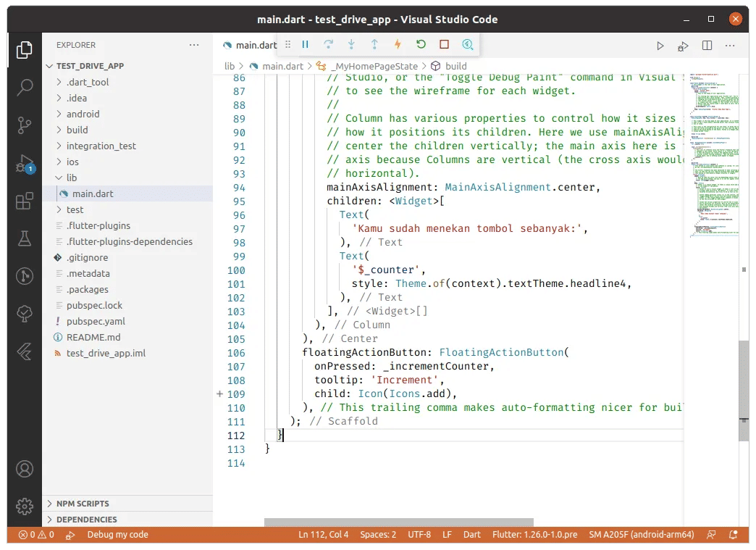Screen dimensions: 756x550
Task: Click the feedback icon in status bar
Action: coord(710,535)
